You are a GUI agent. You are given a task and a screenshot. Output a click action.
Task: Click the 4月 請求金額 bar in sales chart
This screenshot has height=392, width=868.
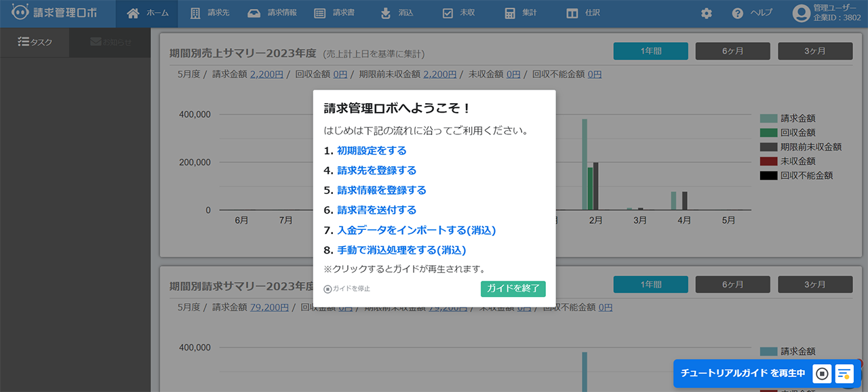673,201
